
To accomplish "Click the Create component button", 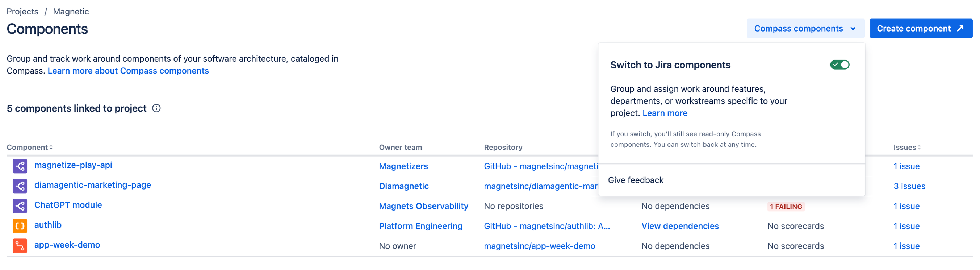I will click(x=921, y=29).
